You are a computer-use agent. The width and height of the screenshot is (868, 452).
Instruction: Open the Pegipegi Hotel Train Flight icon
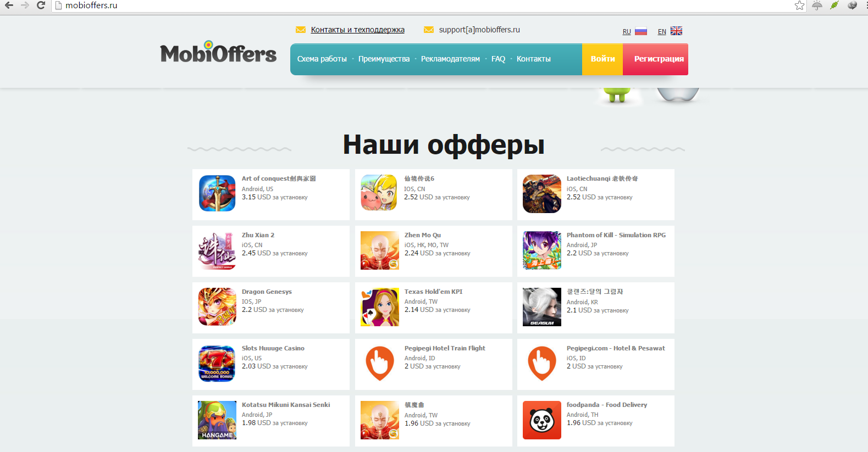tap(380, 364)
